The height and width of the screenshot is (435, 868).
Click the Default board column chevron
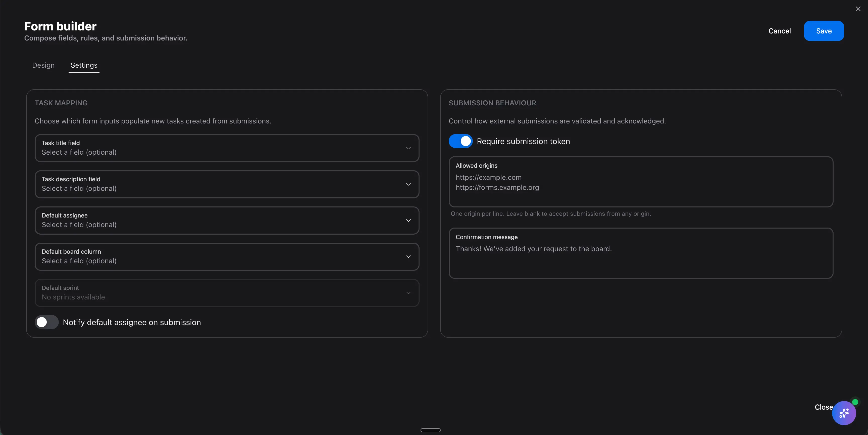(408, 257)
